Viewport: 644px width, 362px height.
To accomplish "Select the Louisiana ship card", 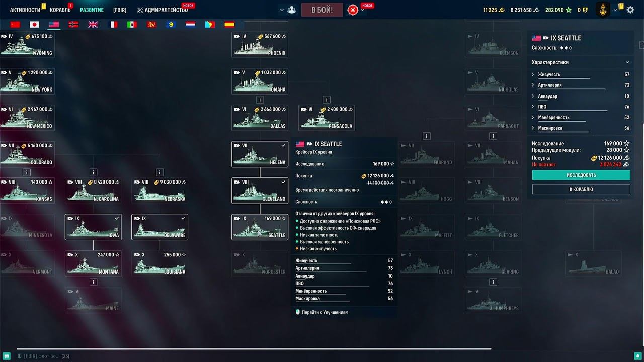I will tap(160, 263).
